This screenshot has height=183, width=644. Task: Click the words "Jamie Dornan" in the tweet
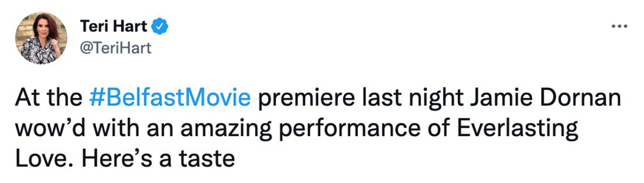[x=545, y=98]
